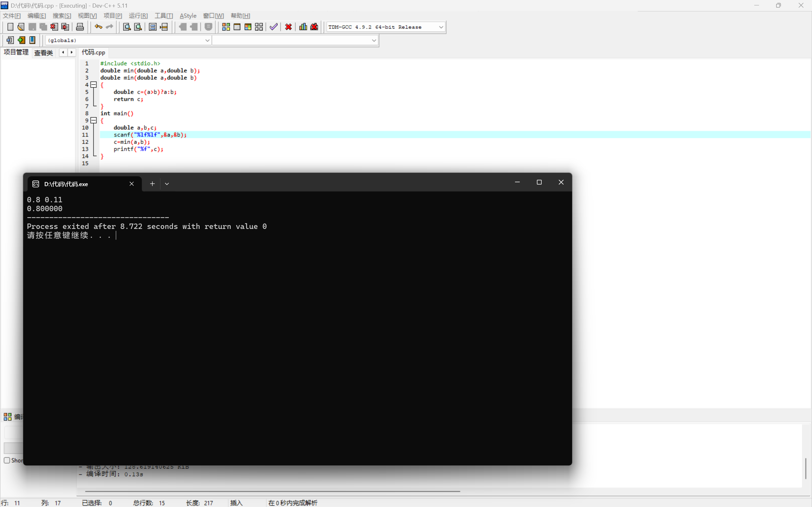
Task: Toggle the Shorten compiler paths checkbox
Action: [x=7, y=460]
